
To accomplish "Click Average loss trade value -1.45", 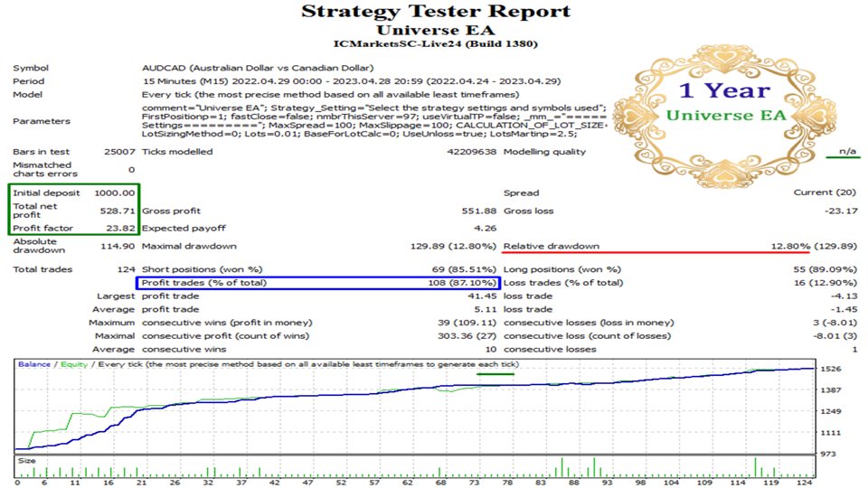I will (844, 309).
